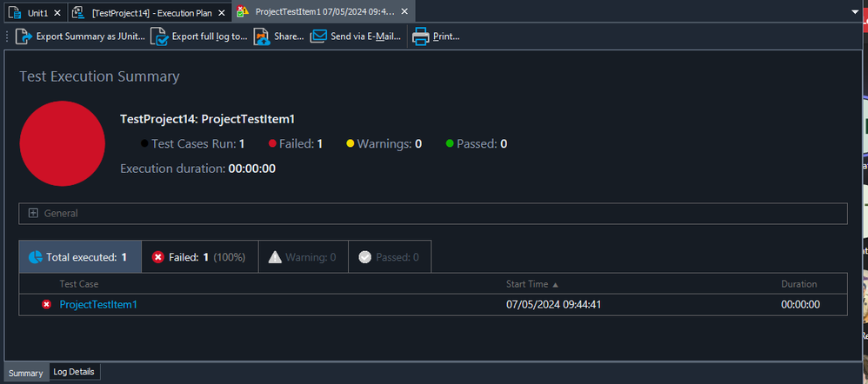Click Export Summary as JUnit... label
This screenshot has height=384, width=868.
coord(90,36)
